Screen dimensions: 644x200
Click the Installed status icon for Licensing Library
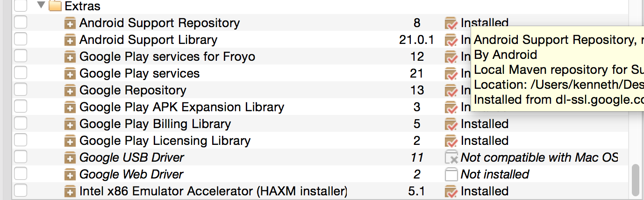click(x=451, y=141)
